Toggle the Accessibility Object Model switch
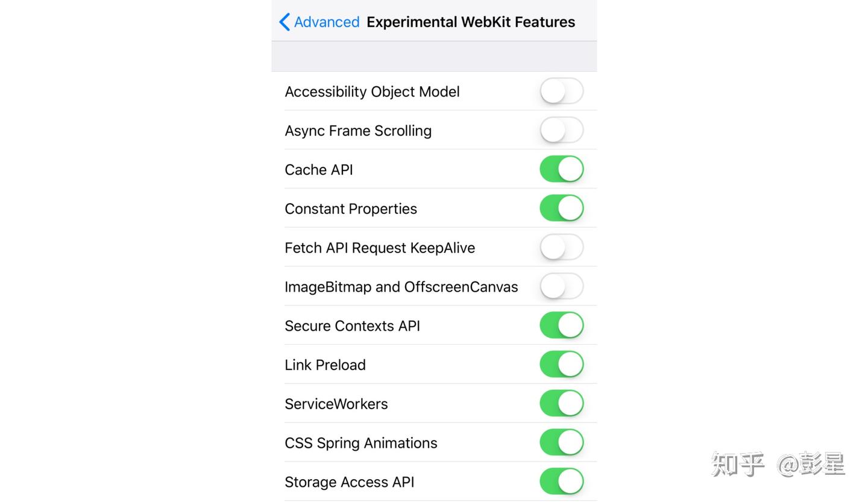 pyautogui.click(x=561, y=91)
